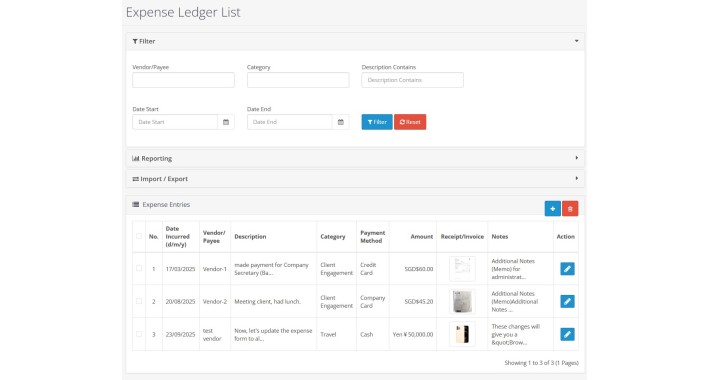The image size is (710, 380).
Task: Click the Payment Method column header
Action: pyautogui.click(x=372, y=236)
